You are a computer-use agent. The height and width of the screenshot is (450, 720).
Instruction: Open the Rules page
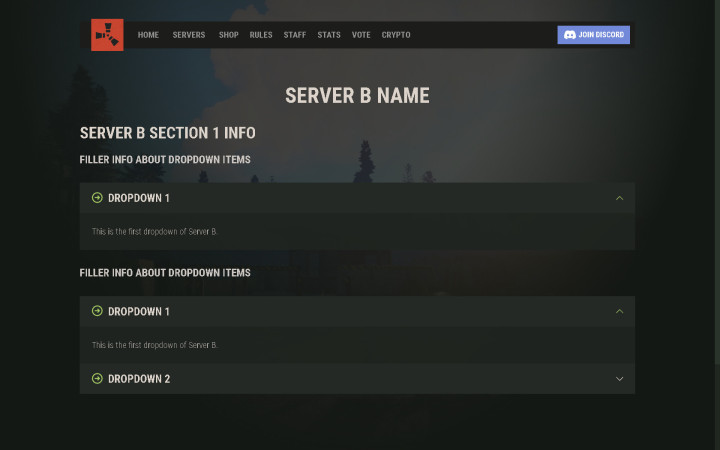click(x=261, y=35)
